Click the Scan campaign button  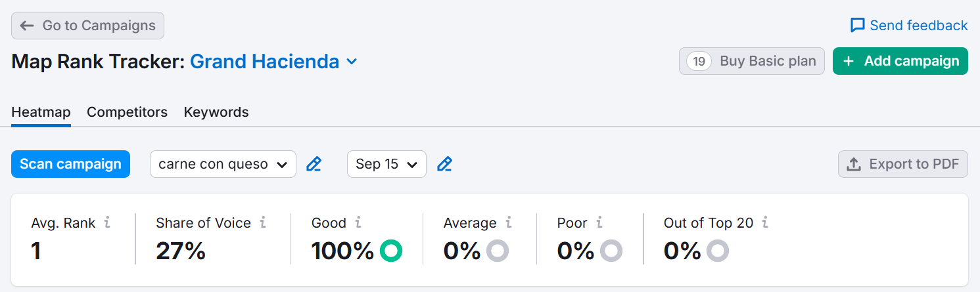point(70,164)
